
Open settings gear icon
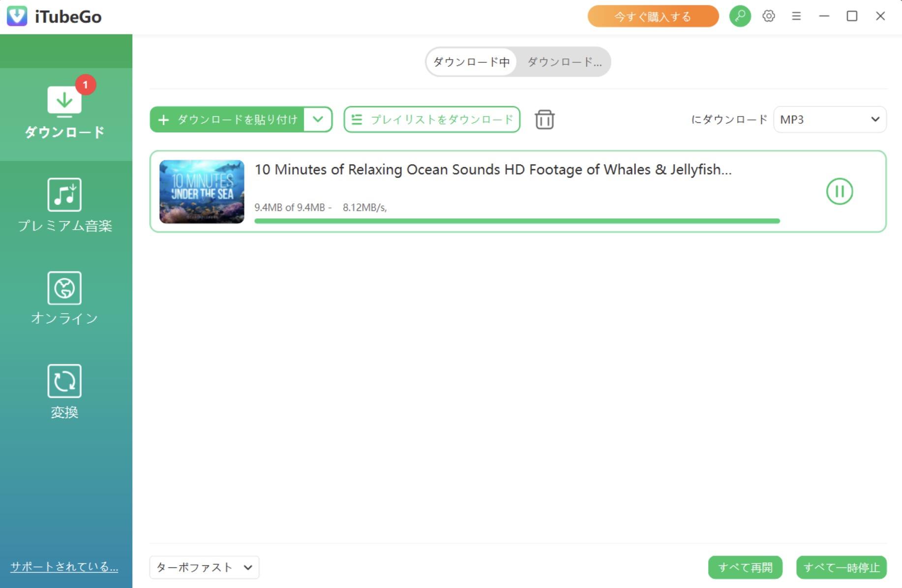coord(769,16)
